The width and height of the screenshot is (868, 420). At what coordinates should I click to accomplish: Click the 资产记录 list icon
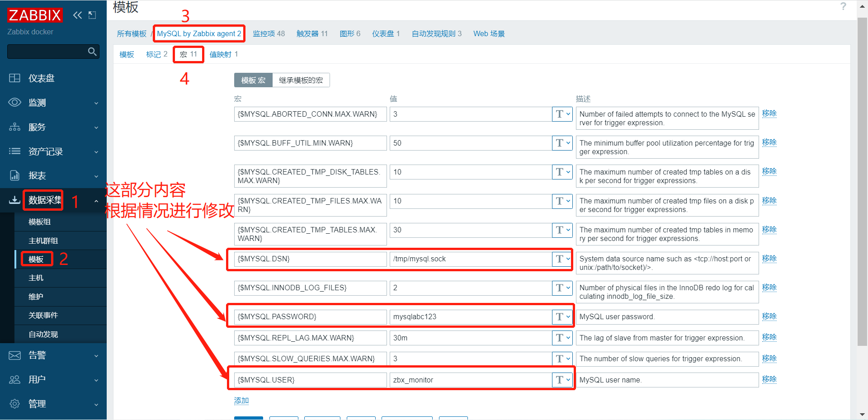14,151
